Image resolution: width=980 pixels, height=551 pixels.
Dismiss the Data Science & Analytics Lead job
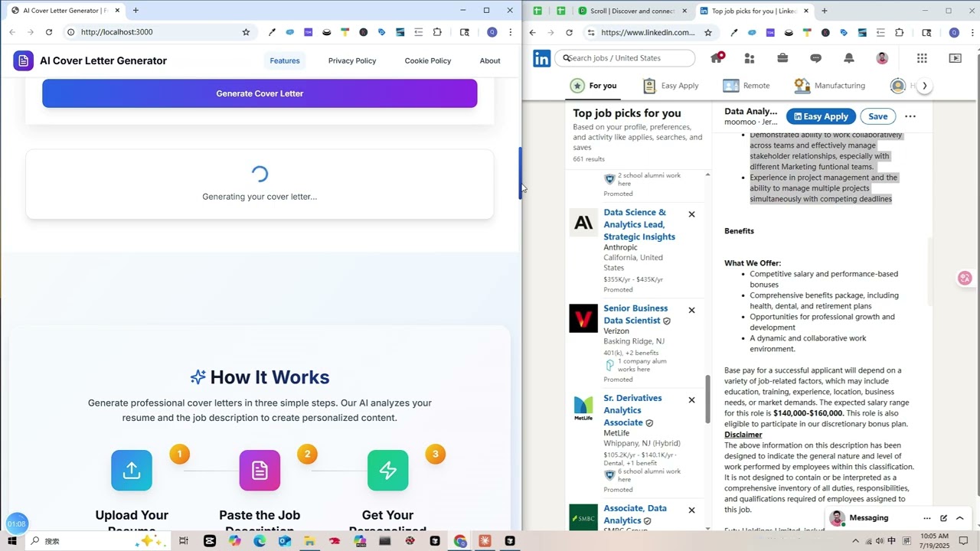pyautogui.click(x=691, y=214)
